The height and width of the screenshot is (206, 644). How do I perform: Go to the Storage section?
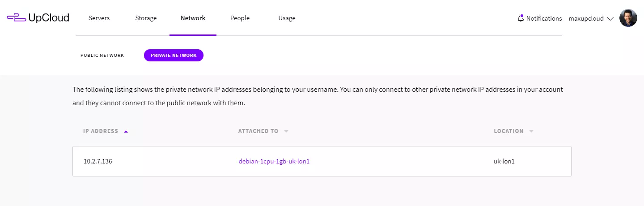coord(146,18)
